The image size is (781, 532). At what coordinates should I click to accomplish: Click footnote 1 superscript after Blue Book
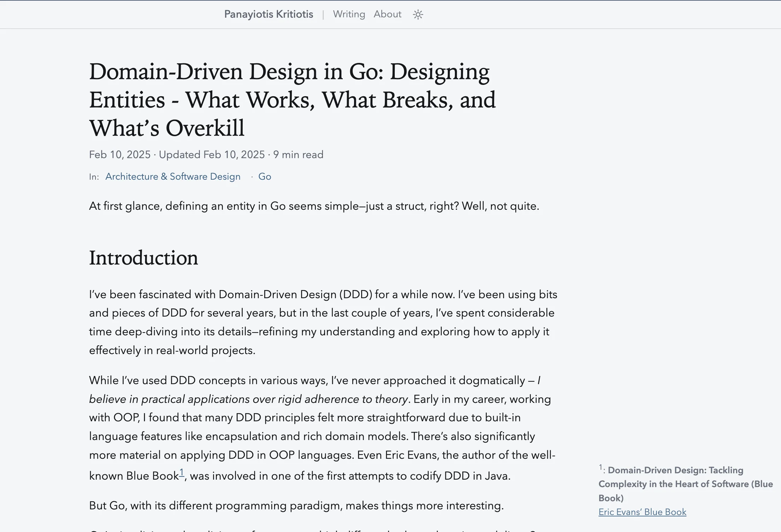[182, 473]
